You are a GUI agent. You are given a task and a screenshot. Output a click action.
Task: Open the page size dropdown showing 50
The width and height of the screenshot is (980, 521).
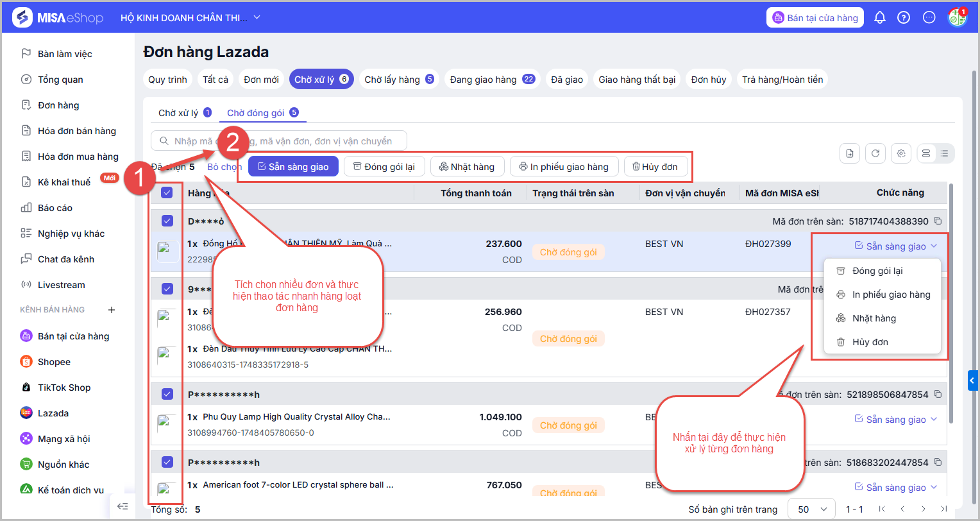[x=811, y=509]
